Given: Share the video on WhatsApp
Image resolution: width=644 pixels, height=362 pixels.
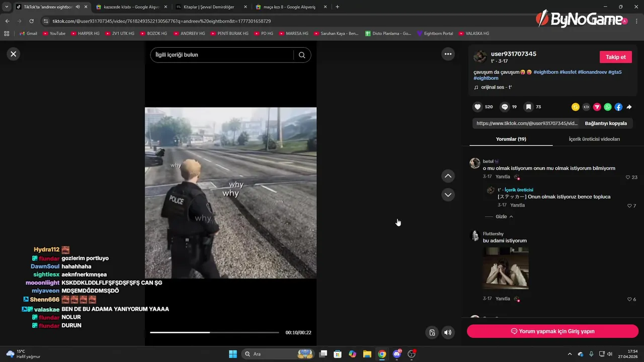Looking at the screenshot, I should point(608,107).
